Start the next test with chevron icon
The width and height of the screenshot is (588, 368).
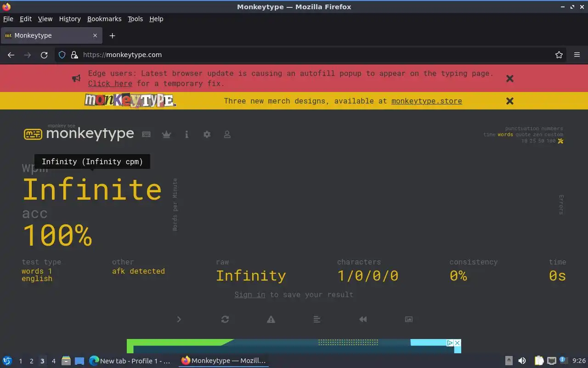179,319
